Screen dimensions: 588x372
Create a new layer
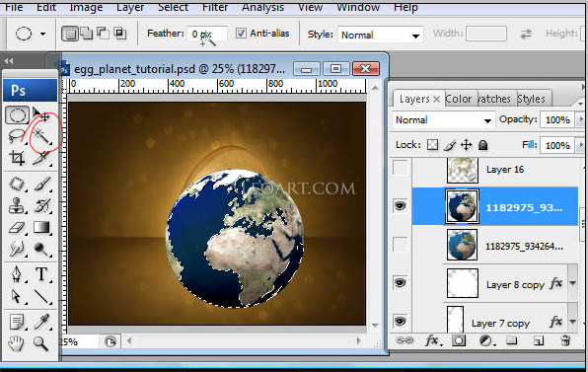[539, 340]
